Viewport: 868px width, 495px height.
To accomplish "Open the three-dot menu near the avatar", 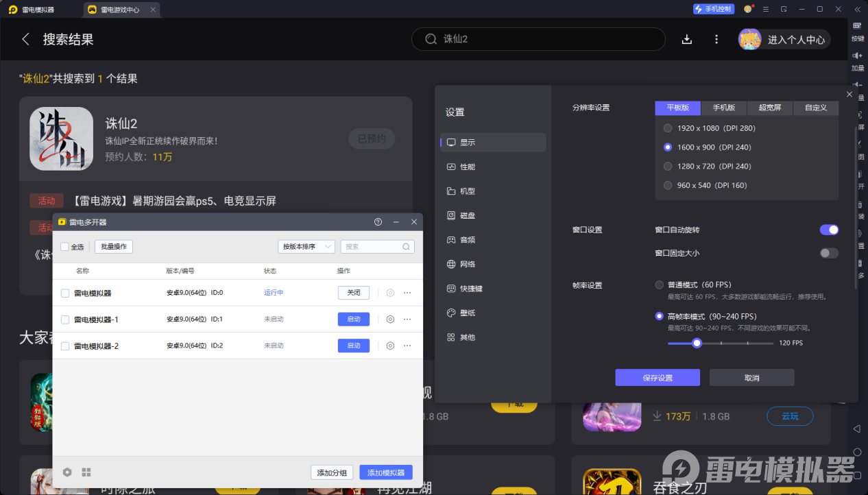I will point(716,39).
